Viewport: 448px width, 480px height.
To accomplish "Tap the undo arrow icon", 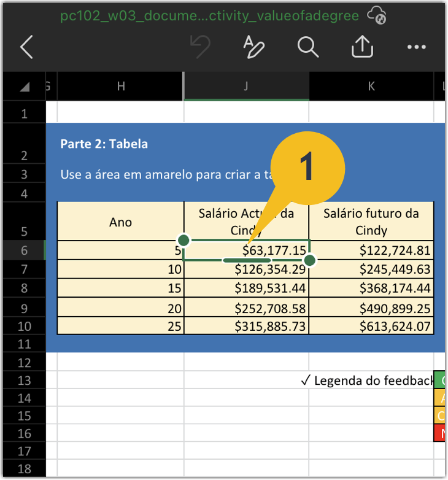I will pos(200,47).
